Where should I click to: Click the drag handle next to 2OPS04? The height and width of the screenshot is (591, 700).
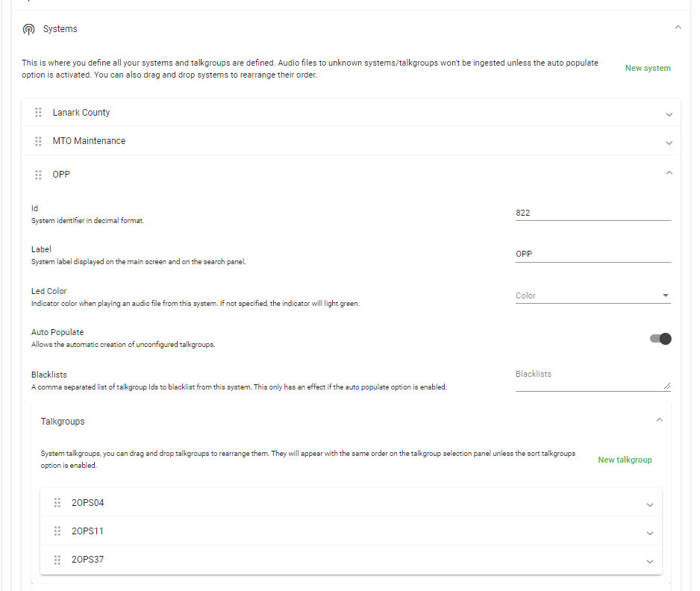57,503
